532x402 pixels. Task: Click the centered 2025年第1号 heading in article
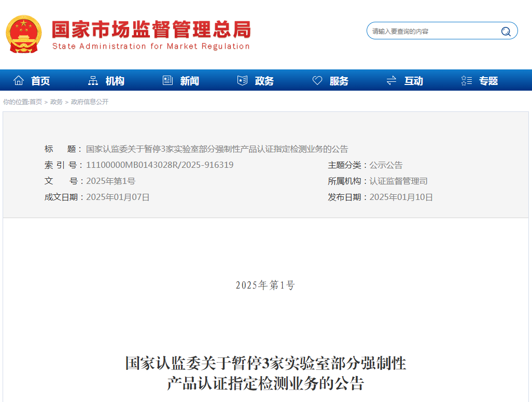click(x=265, y=285)
